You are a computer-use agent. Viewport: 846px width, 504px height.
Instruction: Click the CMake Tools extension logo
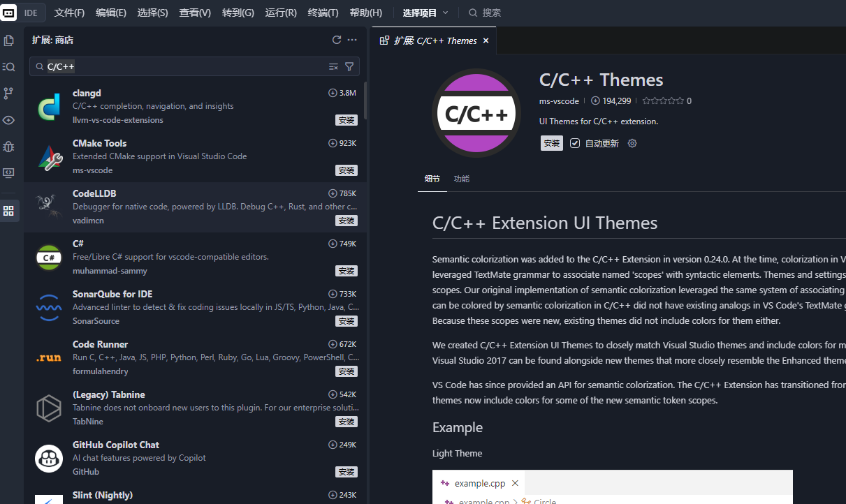pyautogui.click(x=49, y=157)
